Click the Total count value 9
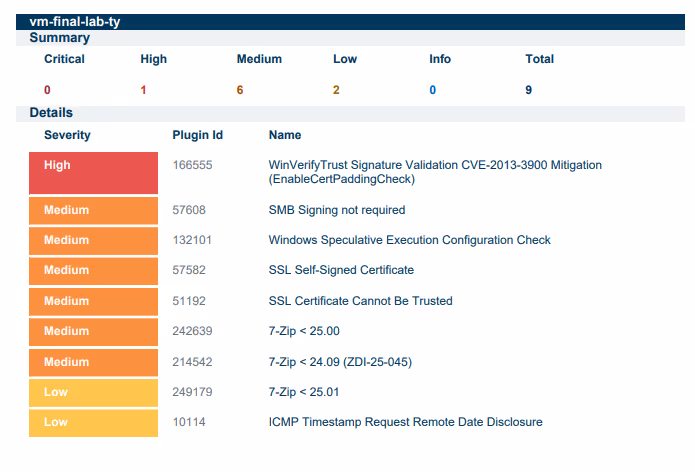 [528, 90]
